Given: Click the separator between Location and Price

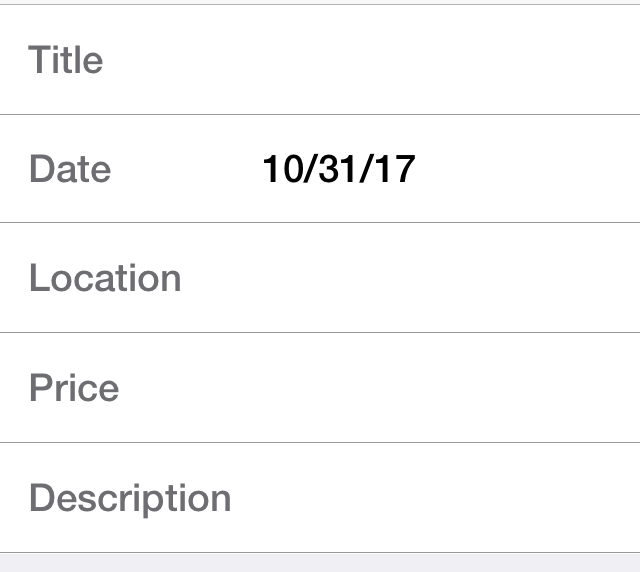Looking at the screenshot, I should (320, 332).
